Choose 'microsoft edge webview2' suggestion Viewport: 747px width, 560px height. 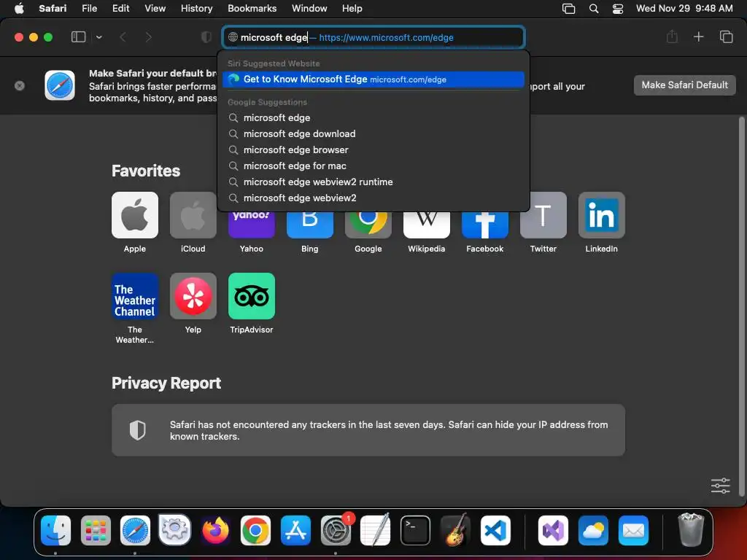373,198
